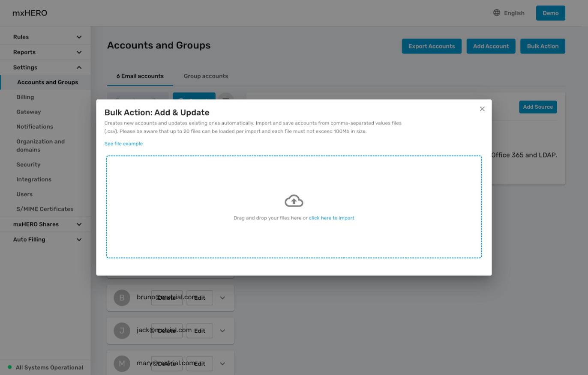Screen dimensions: 588x375
Task: Open S/MIME Certificates page
Action: pos(45,209)
